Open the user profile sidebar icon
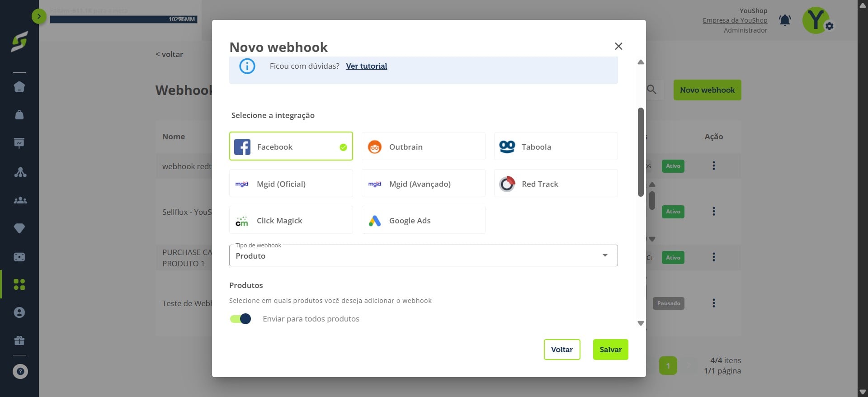The height and width of the screenshot is (397, 868). [19, 312]
